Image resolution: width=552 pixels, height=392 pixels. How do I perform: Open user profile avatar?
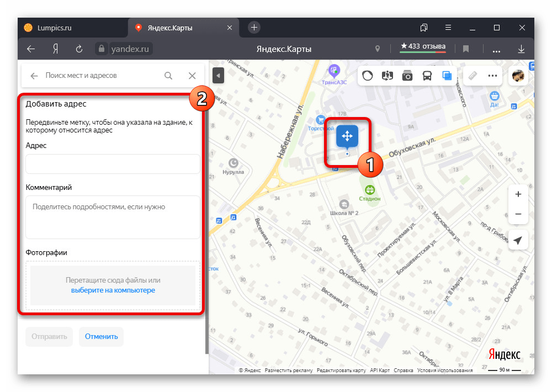coord(518,76)
